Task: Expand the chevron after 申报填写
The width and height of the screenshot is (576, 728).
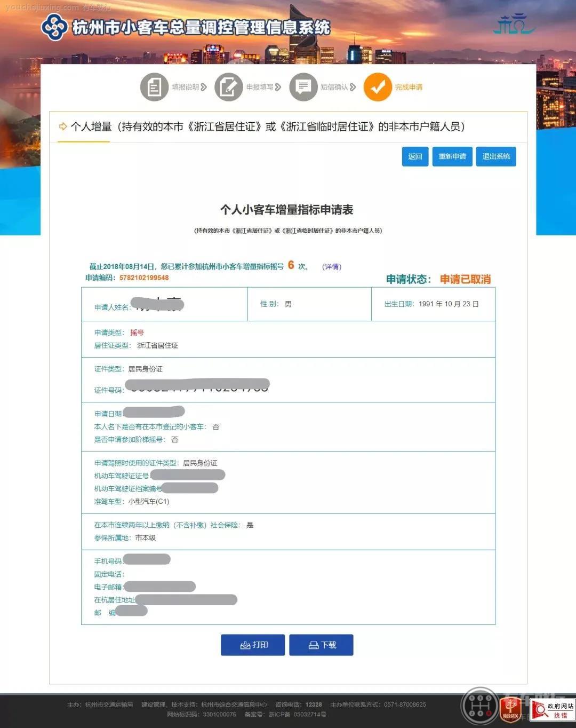Action: (279, 86)
